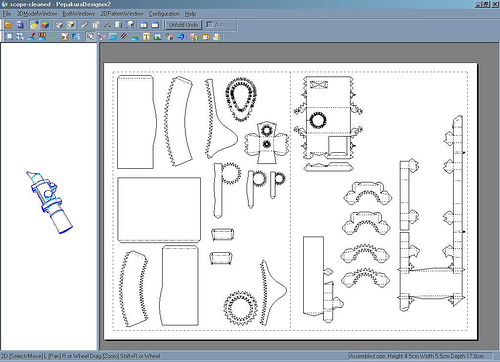Image resolution: width=500 pixels, height=362 pixels.
Task: Click the colored cube texture icon
Action: tap(46, 25)
